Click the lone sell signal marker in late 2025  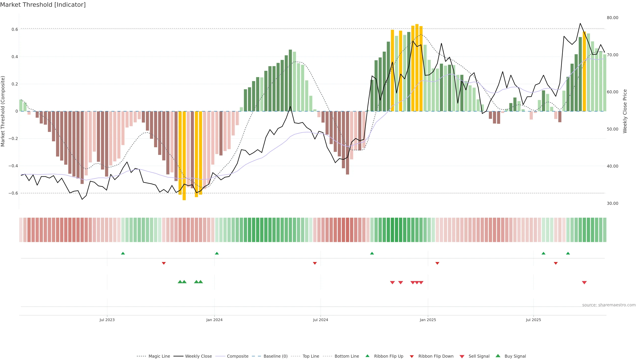[x=584, y=283]
